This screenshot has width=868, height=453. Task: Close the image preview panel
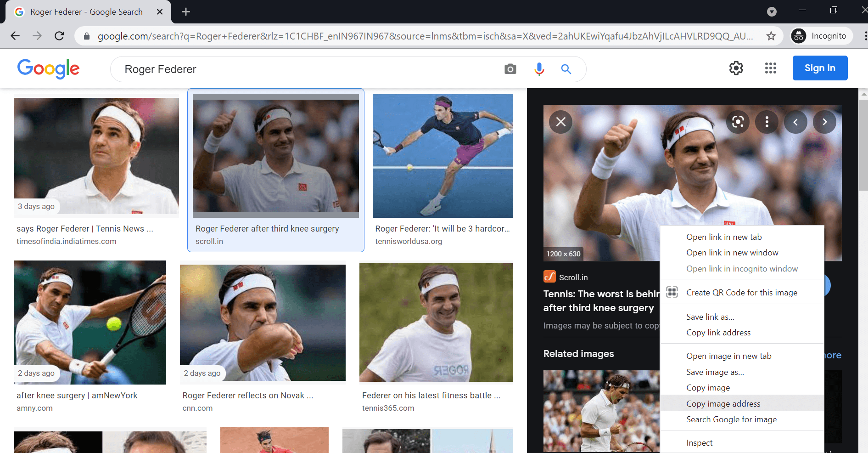(560, 122)
